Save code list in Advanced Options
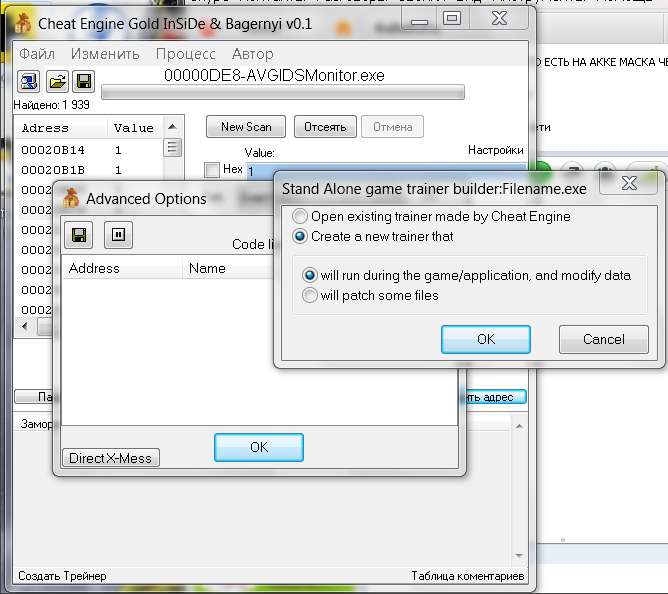668x594 pixels. click(78, 234)
